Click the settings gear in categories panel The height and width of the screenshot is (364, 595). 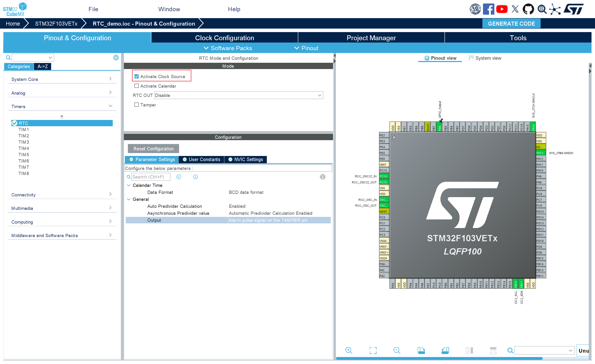(x=116, y=57)
